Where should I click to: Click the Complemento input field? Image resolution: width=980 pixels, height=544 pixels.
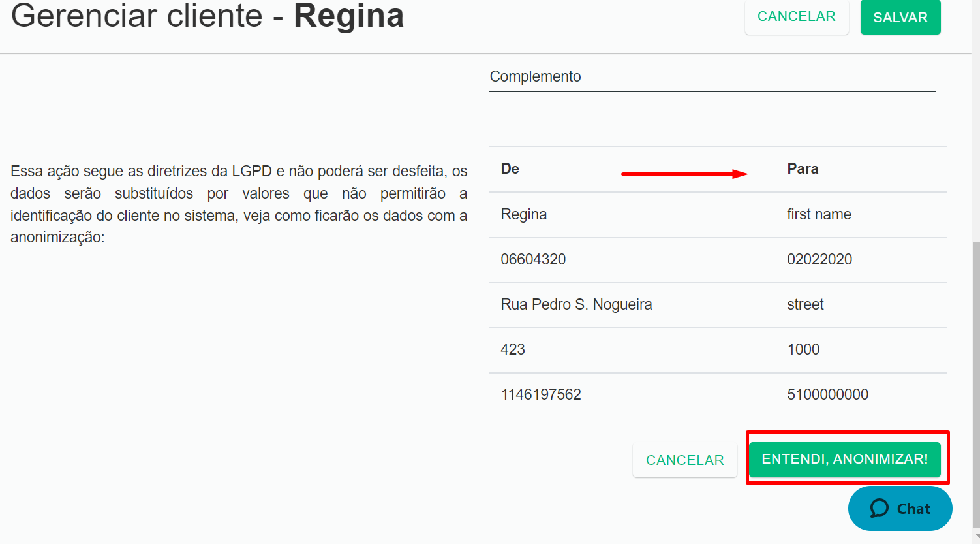[x=712, y=77]
